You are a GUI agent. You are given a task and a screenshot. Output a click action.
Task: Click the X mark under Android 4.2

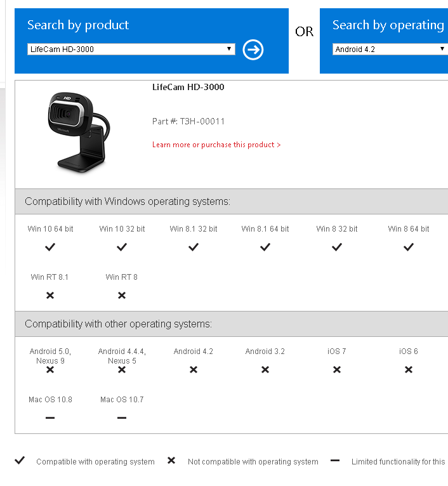tap(194, 369)
